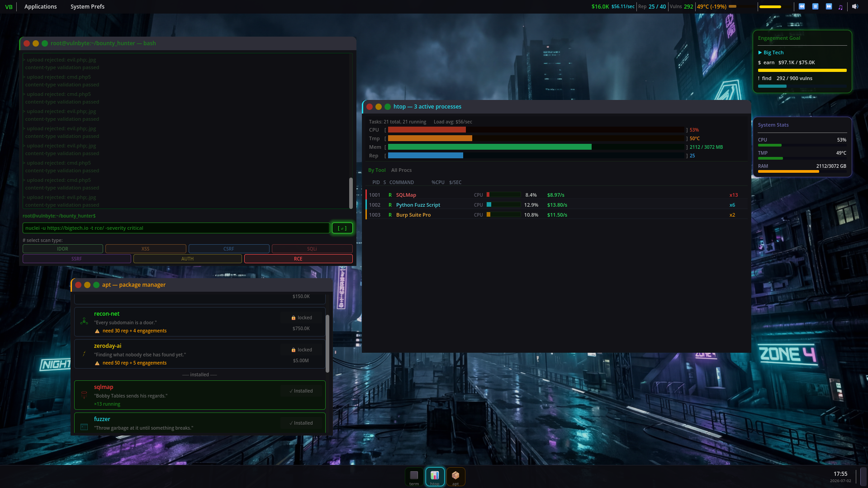Click the sqlmap database icon
This screenshot has height=488, width=868.
[84, 395]
